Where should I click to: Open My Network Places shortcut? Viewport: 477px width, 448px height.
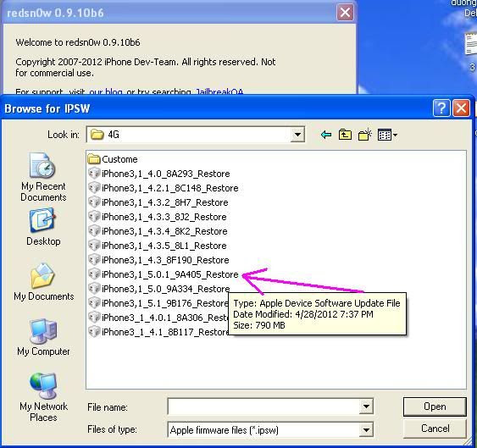(x=43, y=397)
